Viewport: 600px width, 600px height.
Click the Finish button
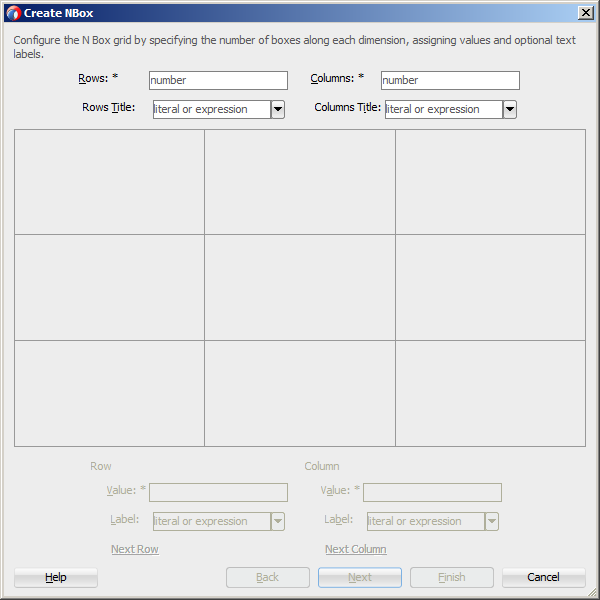point(452,577)
